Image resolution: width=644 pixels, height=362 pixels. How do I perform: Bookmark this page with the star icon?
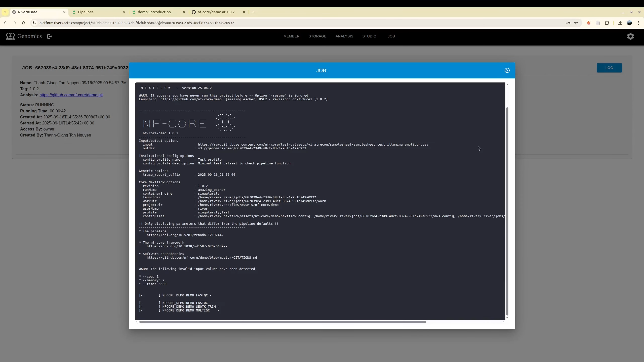[576, 23]
